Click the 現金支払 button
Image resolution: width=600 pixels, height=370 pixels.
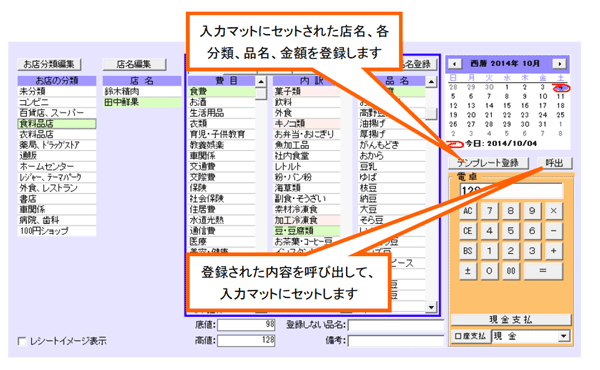tap(511, 319)
